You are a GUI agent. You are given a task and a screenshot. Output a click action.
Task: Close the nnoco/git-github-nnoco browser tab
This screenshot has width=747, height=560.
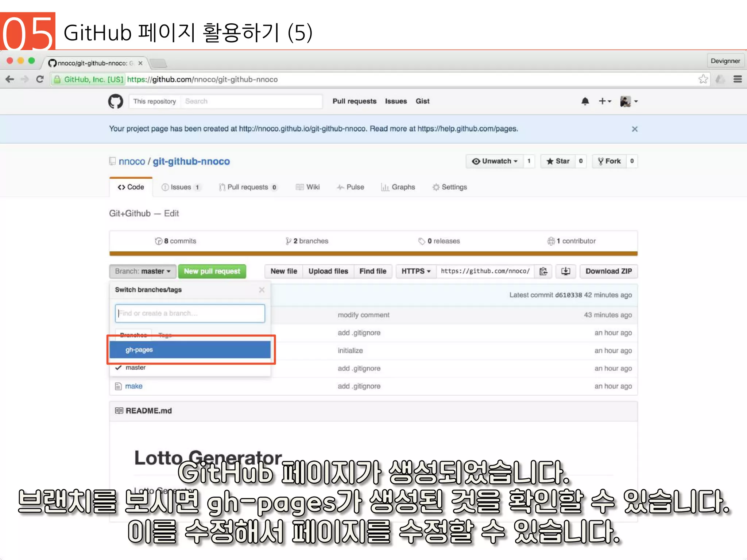pos(140,63)
